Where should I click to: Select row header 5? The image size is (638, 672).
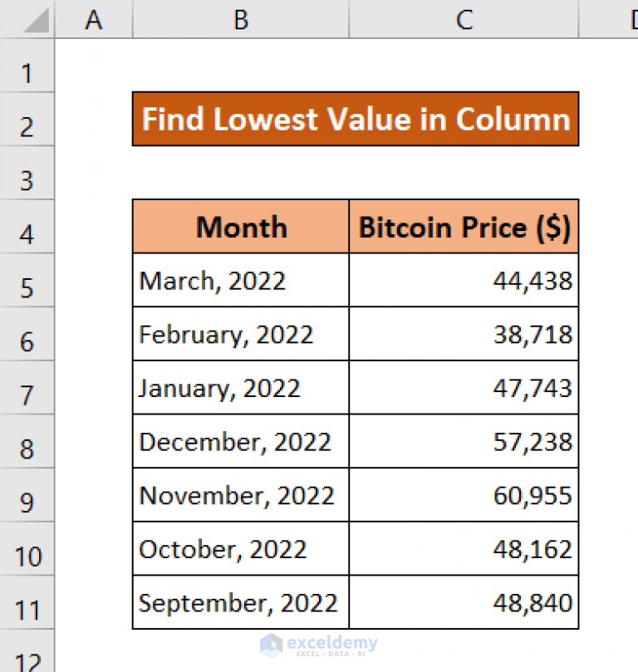tap(27, 280)
